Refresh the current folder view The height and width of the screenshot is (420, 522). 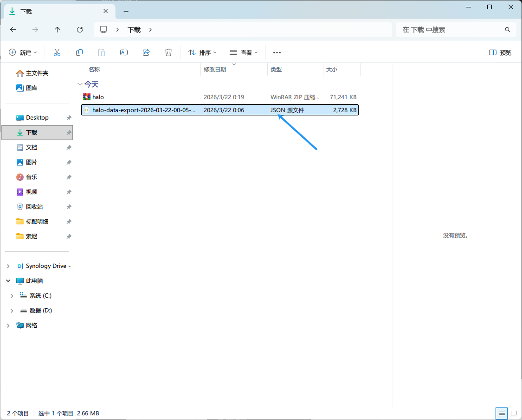click(x=80, y=30)
